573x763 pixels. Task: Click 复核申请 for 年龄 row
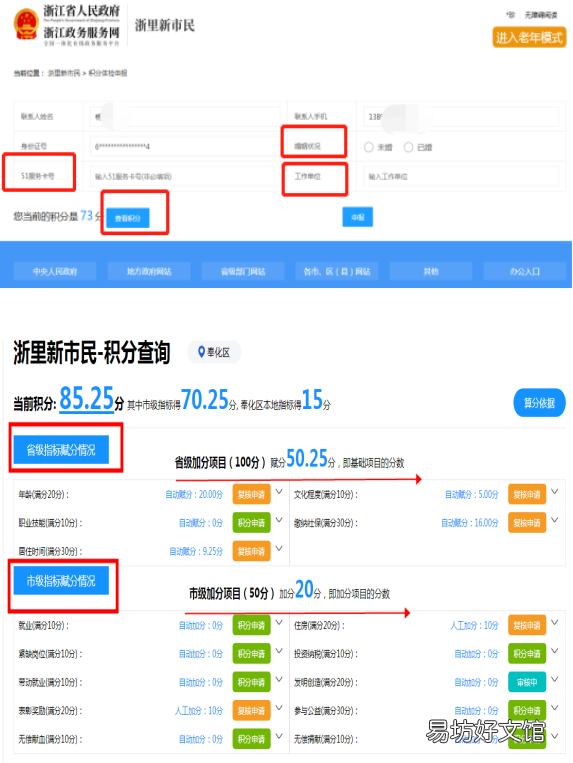coord(251,494)
